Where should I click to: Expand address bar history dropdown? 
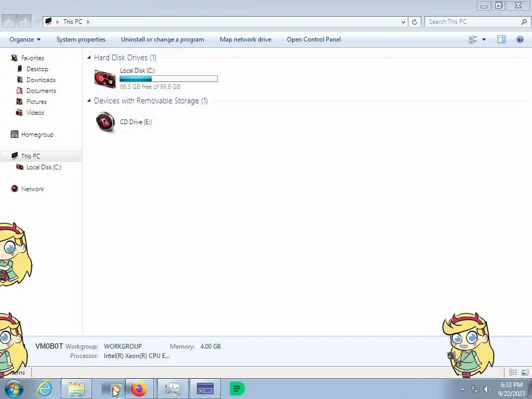tap(403, 22)
